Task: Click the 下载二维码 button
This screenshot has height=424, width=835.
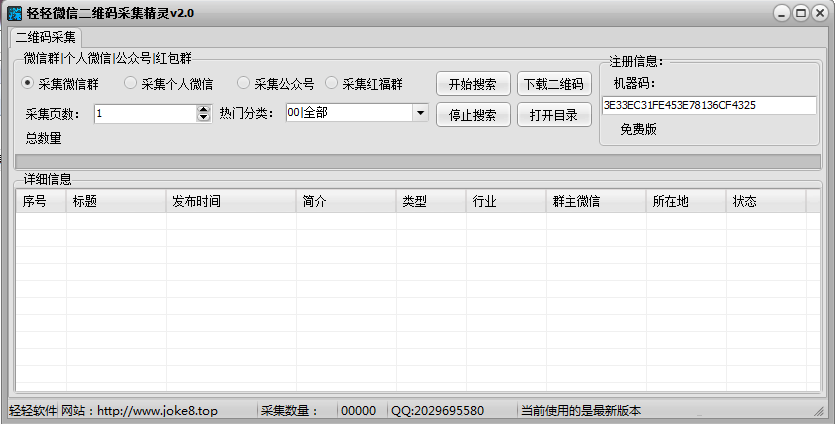Action: pyautogui.click(x=554, y=83)
